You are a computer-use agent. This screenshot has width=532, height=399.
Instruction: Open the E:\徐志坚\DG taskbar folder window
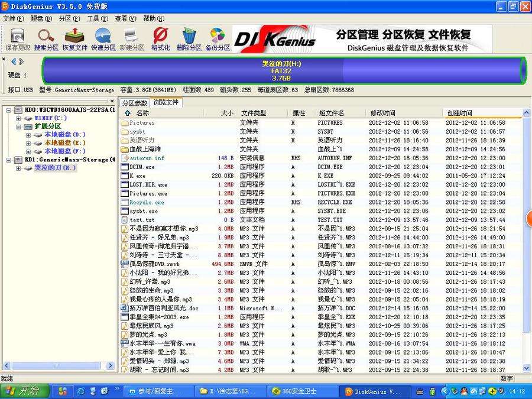[x=231, y=391]
